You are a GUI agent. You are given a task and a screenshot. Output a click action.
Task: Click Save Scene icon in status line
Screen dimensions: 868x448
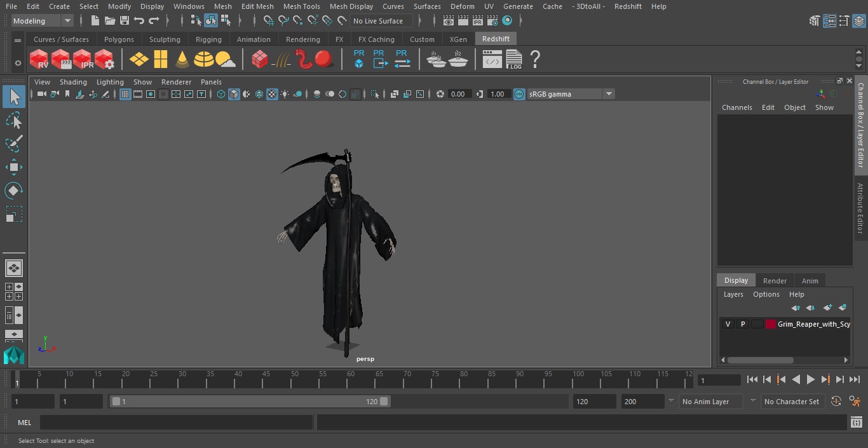coord(125,21)
